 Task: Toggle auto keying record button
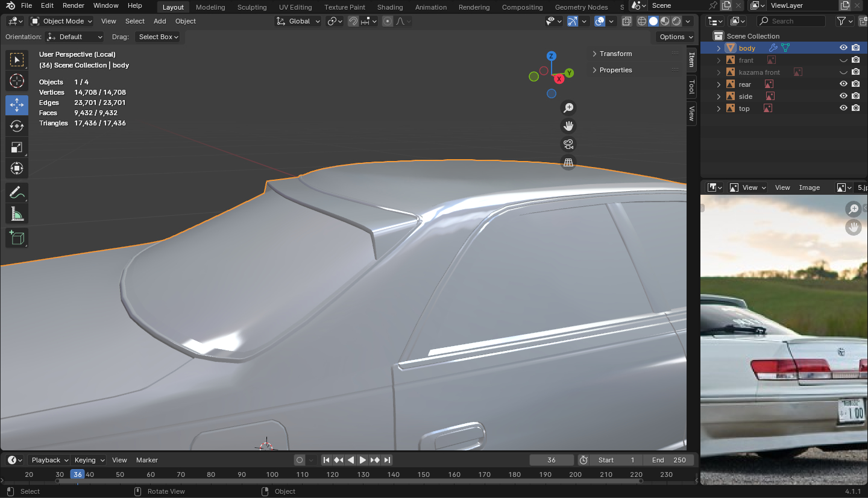pos(300,460)
